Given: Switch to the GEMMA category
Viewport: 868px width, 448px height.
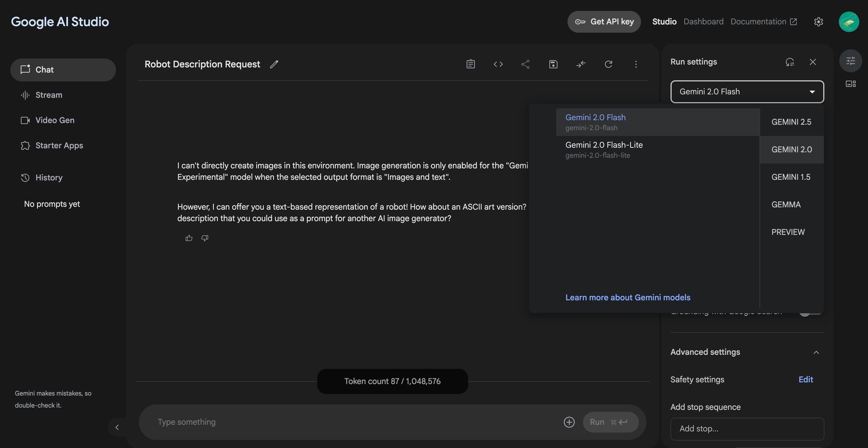Looking at the screenshot, I should coord(792,204).
